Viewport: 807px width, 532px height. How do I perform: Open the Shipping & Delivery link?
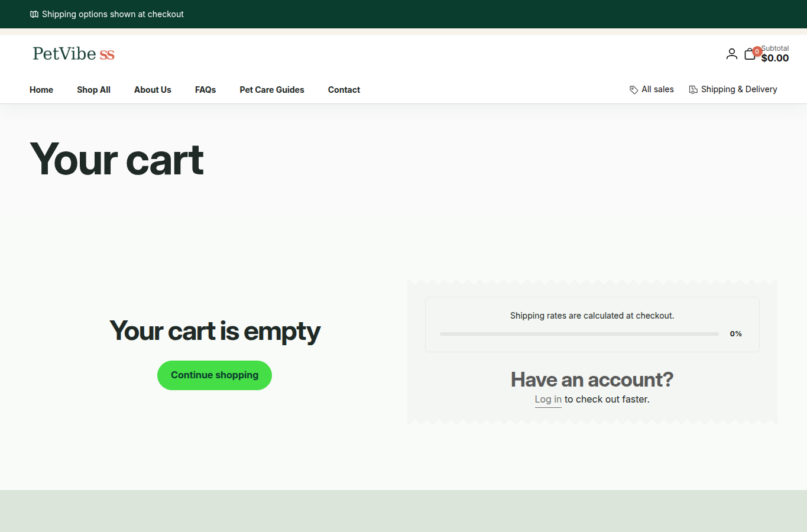733,89
